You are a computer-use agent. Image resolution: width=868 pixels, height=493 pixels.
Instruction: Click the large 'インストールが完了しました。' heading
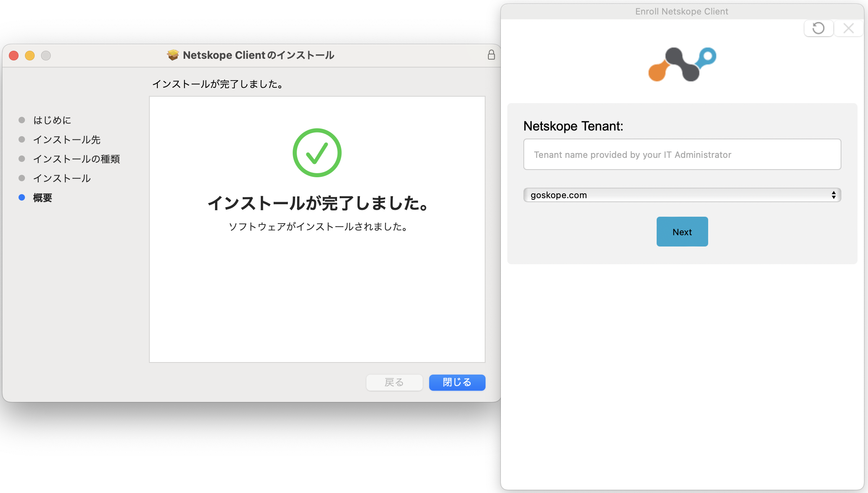point(318,203)
